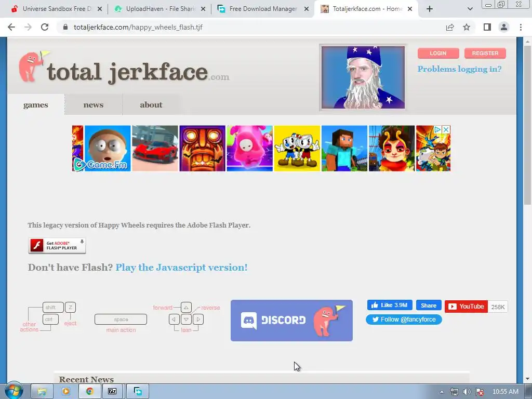Image resolution: width=532 pixels, height=399 pixels.
Task: Click the Minecraft Steve ad thumbnail
Action: 344,148
